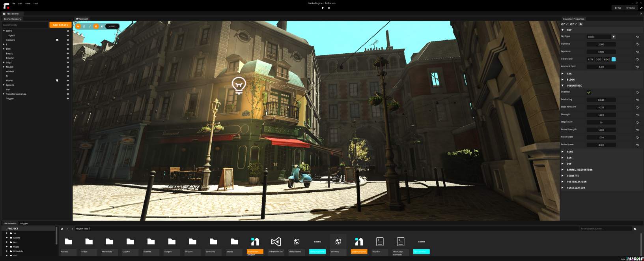
Task: Open the Clear color swatch picker
Action: pos(614,59)
